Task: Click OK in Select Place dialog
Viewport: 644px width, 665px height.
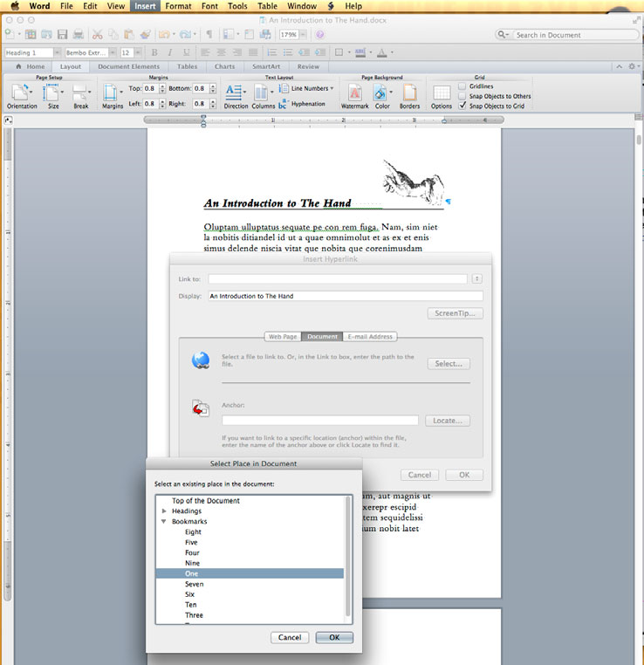Action: [x=333, y=638]
